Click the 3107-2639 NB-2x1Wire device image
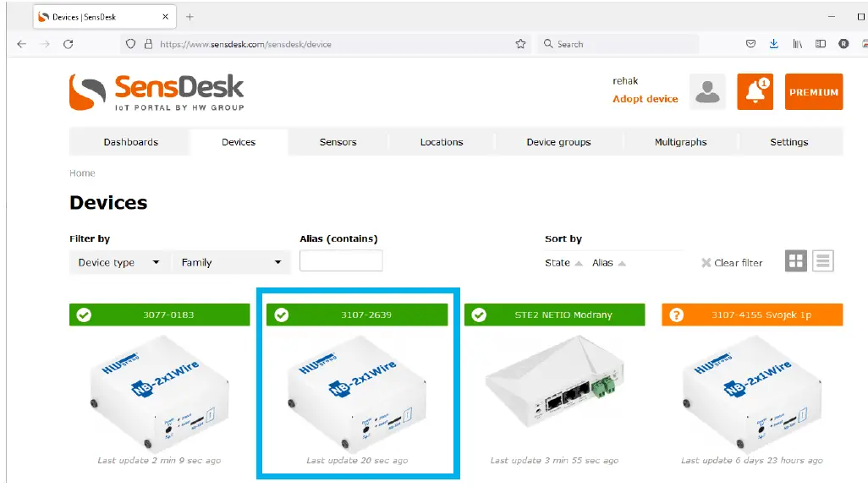 [x=357, y=394]
